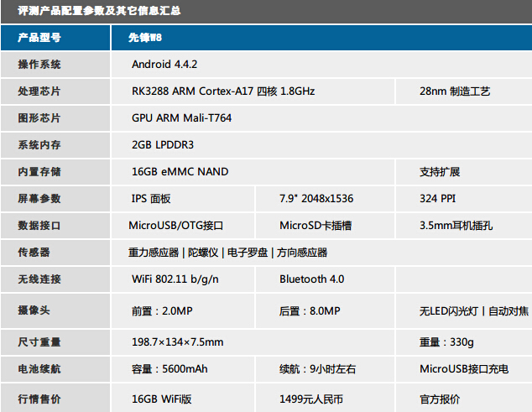Click the 16GB eMMC NAND storage cell

click(180, 172)
